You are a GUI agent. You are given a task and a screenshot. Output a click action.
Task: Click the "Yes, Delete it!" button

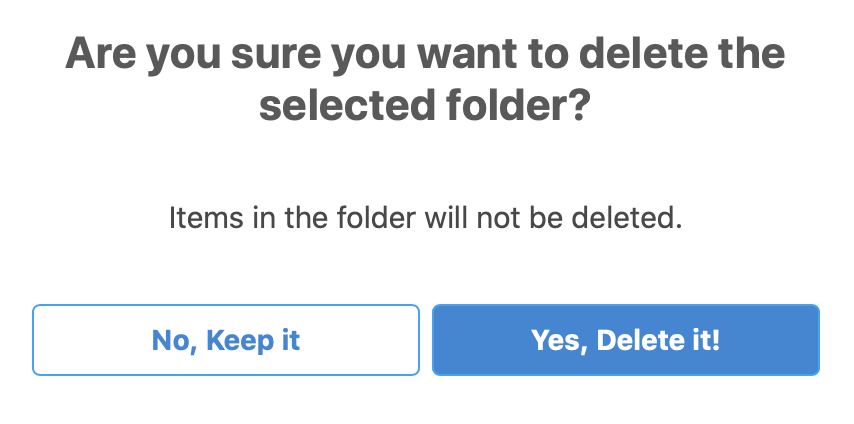(625, 340)
